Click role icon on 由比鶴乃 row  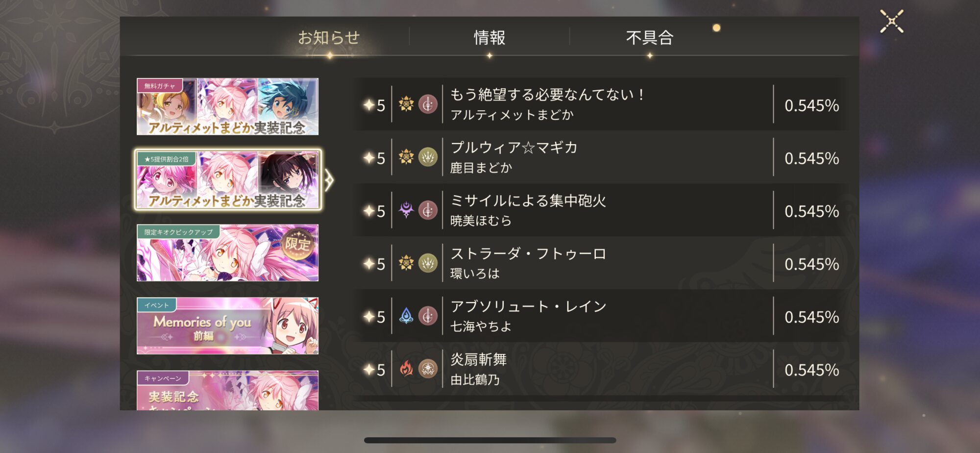coord(428,369)
